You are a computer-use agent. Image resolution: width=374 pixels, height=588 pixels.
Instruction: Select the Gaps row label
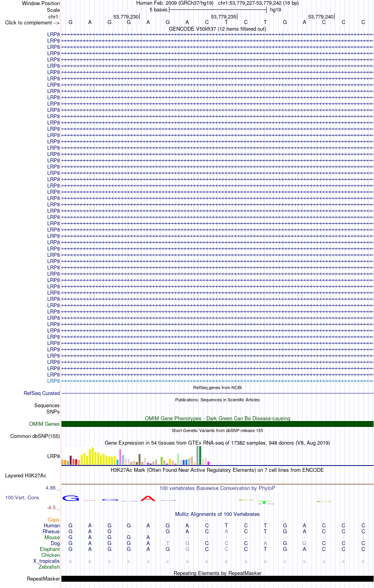click(54, 519)
